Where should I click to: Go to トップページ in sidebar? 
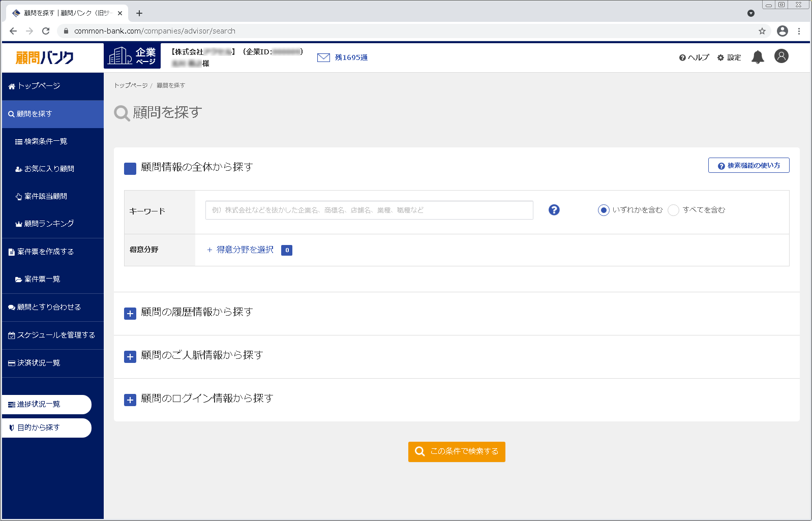tap(53, 86)
